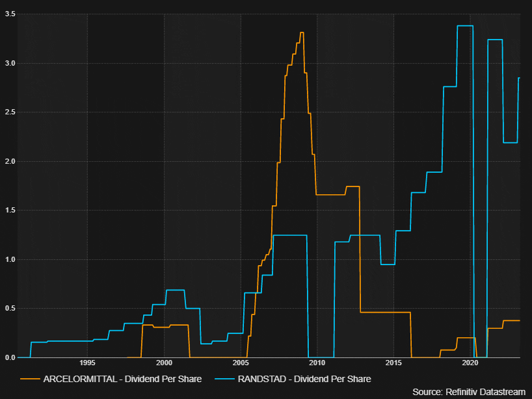The width and height of the screenshot is (532, 399).
Task: Click the 1.0 y-axis label
Action: click(10, 260)
